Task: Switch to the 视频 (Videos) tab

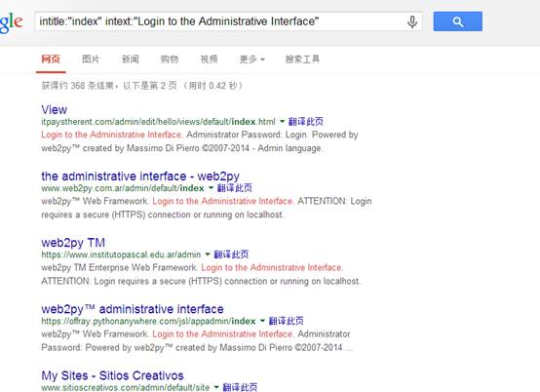Action: pyautogui.click(x=209, y=59)
